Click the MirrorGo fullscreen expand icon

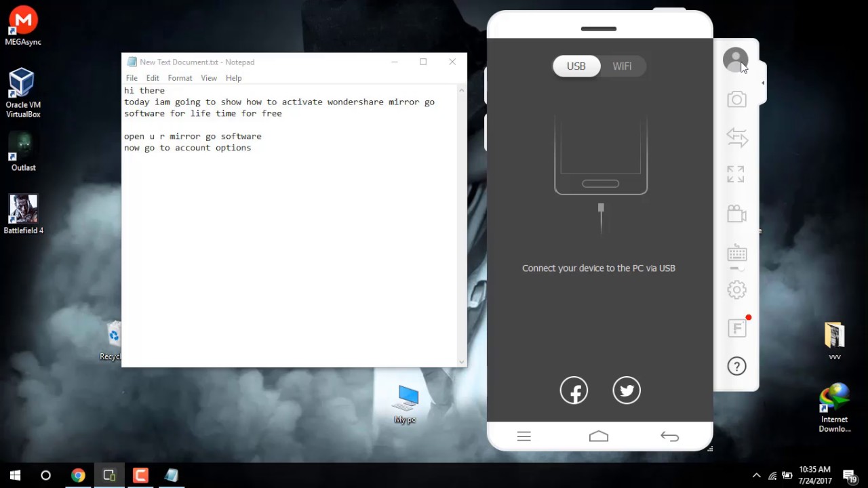pos(736,174)
